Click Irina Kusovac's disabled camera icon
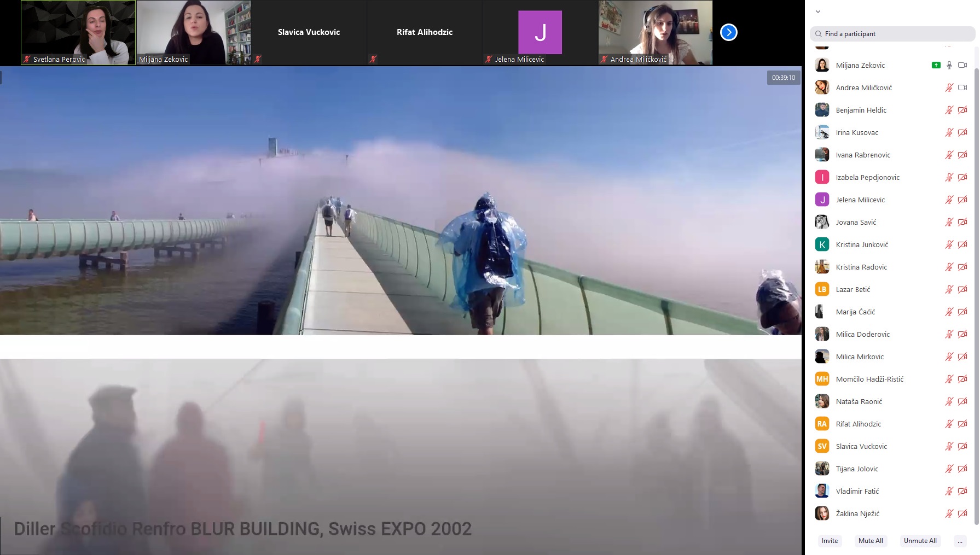This screenshot has height=555, width=980. click(x=962, y=132)
